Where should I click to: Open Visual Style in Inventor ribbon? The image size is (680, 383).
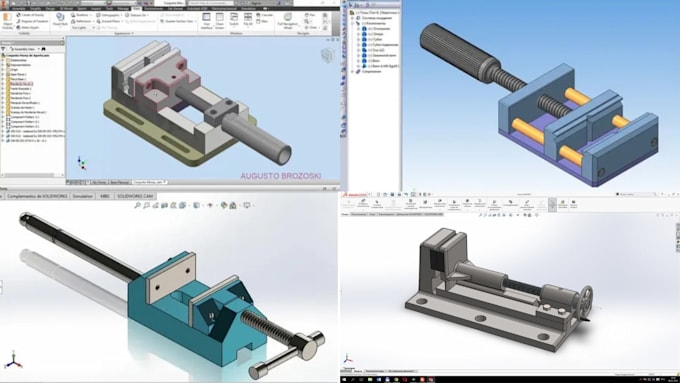60,20
